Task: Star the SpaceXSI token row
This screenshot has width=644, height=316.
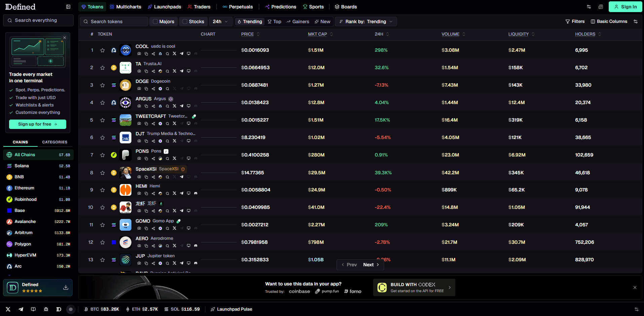Action: point(103,173)
